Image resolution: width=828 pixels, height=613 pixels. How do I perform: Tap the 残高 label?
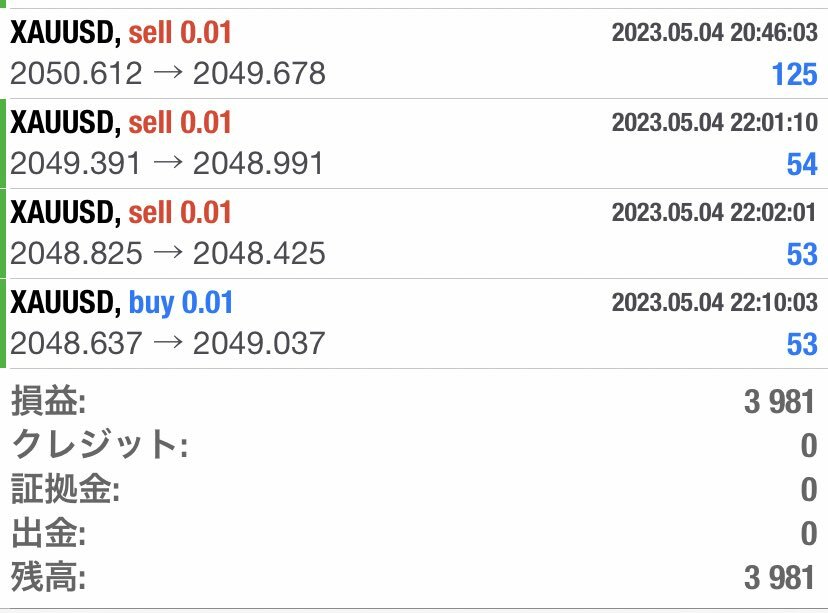tap(48, 578)
